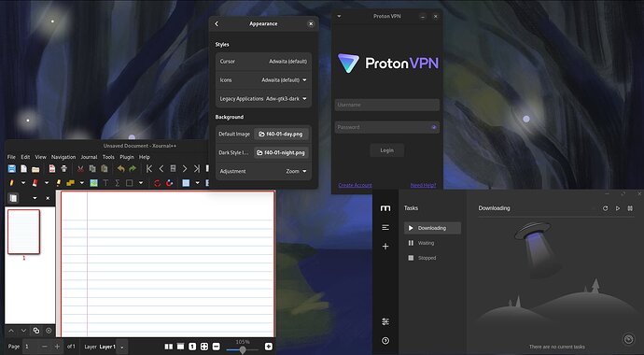Viewport: 644px width, 355px height.
Task: Go back in the Appearance dialog
Action: tap(217, 24)
